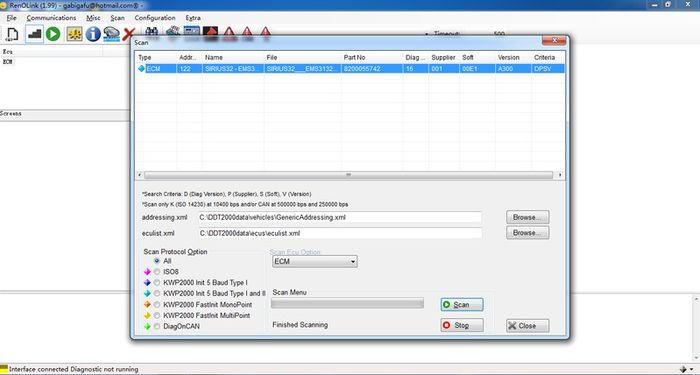Click the Scan button with green icon
The image size is (700, 375).
(462, 305)
